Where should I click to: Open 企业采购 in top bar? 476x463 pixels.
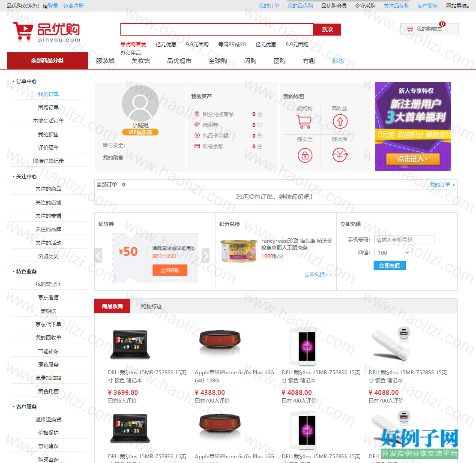365,6
